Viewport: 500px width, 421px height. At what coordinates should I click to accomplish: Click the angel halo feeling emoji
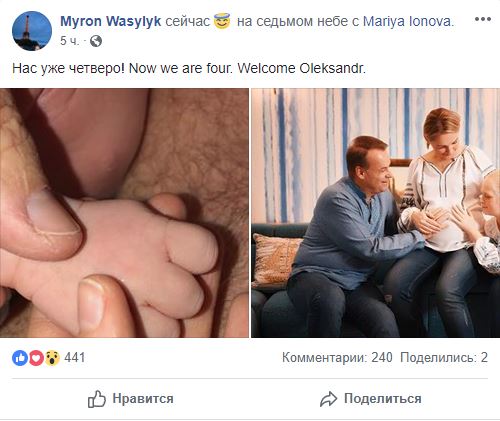[222, 21]
